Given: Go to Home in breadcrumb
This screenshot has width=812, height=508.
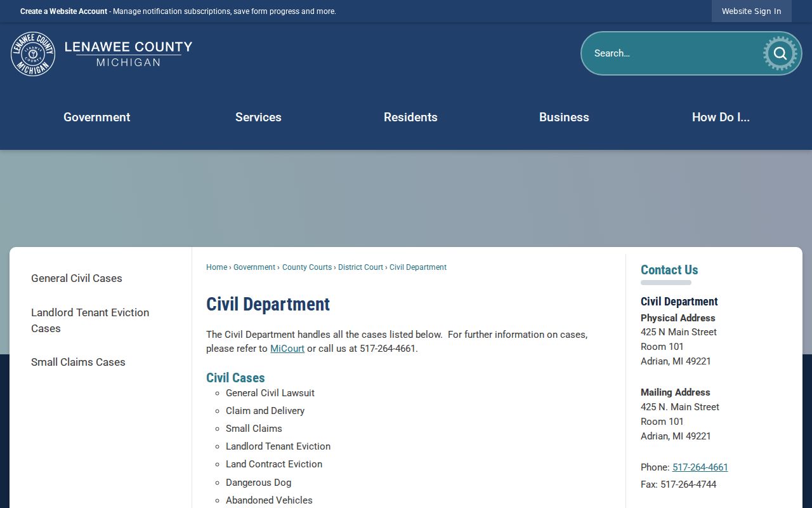Looking at the screenshot, I should (216, 267).
